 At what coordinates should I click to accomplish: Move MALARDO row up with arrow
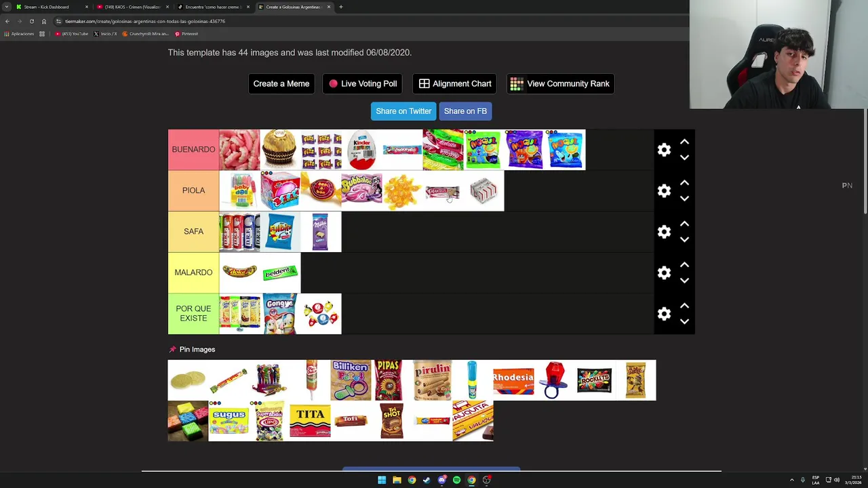[x=684, y=265]
